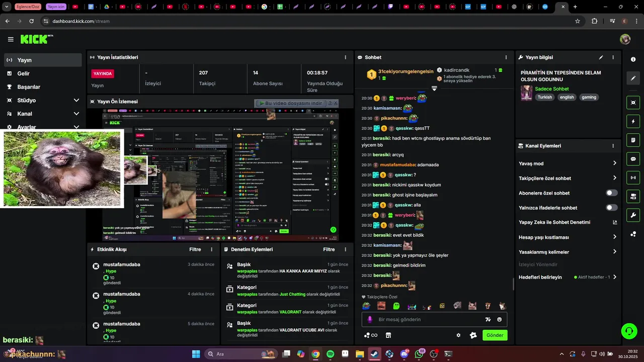The width and height of the screenshot is (644, 362).
Task: Toggle Yalnızca ifadelerle sohbet switch
Action: click(x=612, y=208)
